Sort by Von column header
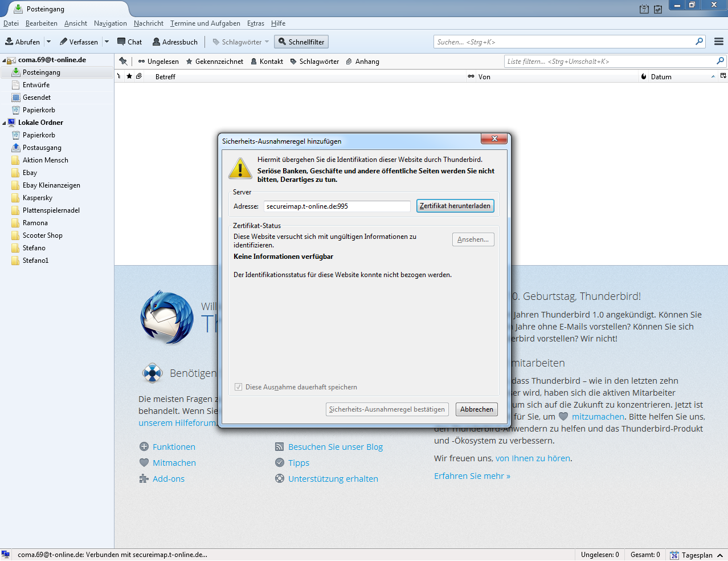Image resolution: width=728 pixels, height=561 pixels. click(557, 76)
